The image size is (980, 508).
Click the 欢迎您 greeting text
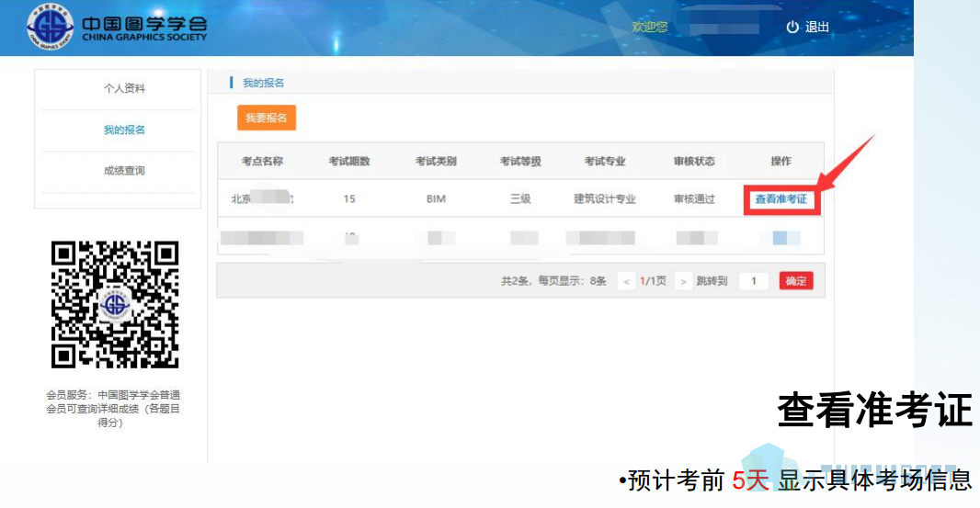click(650, 27)
